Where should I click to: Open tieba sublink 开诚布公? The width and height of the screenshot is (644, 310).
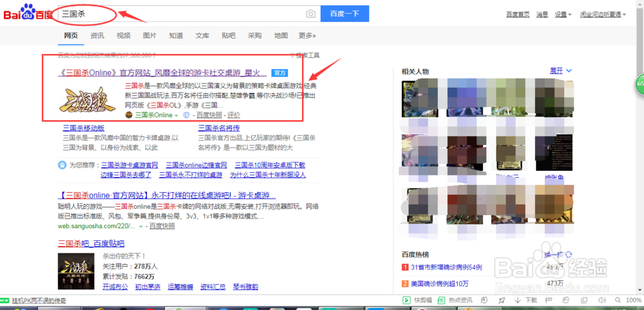pyautogui.click(x=115, y=287)
